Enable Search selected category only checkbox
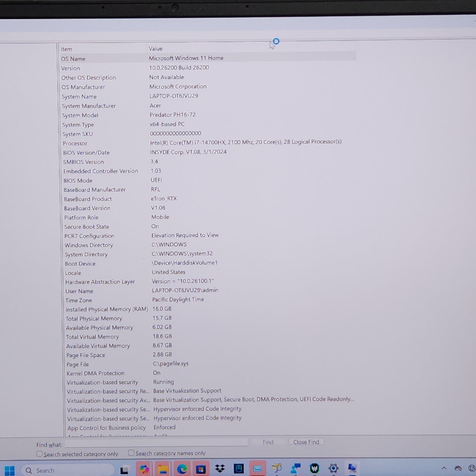476x476 pixels. pyautogui.click(x=39, y=454)
